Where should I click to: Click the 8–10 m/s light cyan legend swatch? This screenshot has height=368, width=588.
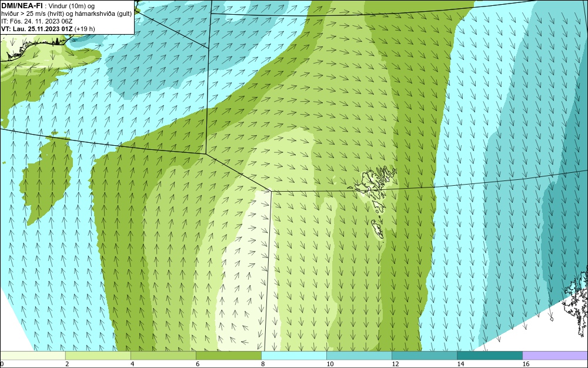pos(293,355)
